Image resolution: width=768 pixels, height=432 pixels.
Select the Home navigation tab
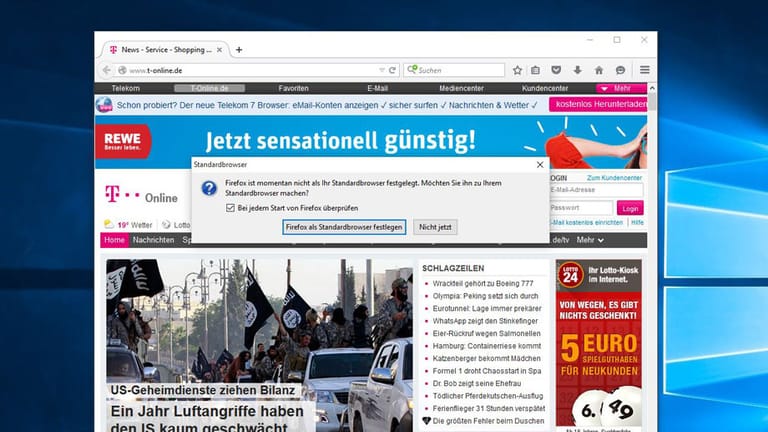tap(114, 240)
